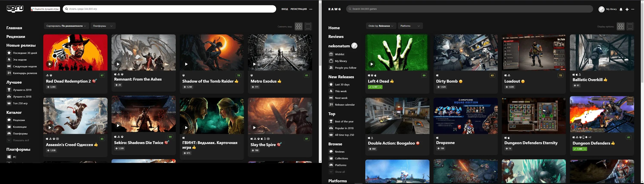Add Dirty Bomb with the 1,524 plus button
The height and width of the screenshot is (184, 644).
point(442,87)
